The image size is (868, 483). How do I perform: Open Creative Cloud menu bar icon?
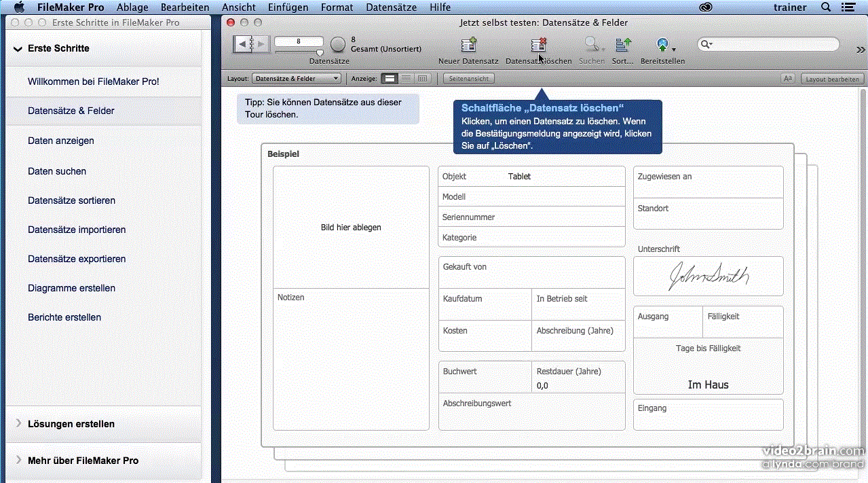[x=706, y=7]
